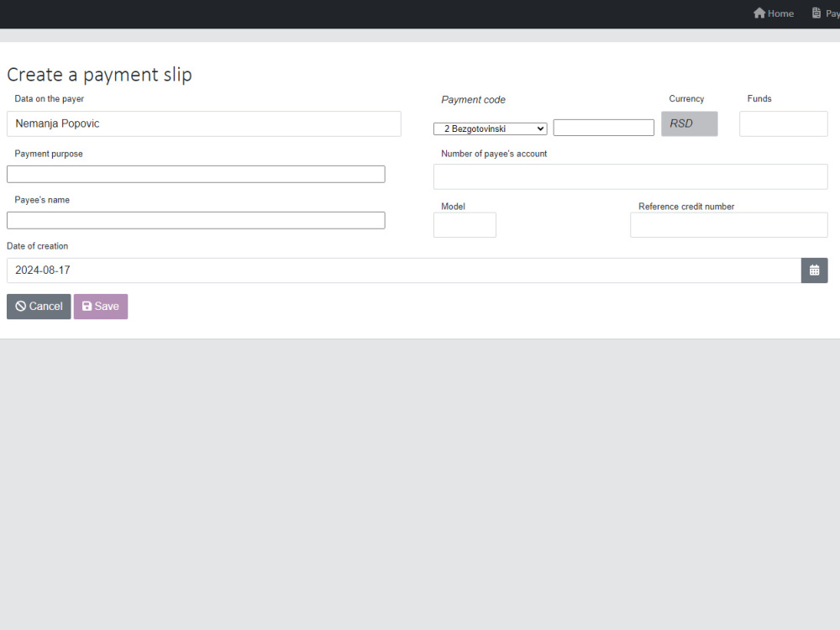
Task: Open the payment code dropdown
Action: [491, 129]
